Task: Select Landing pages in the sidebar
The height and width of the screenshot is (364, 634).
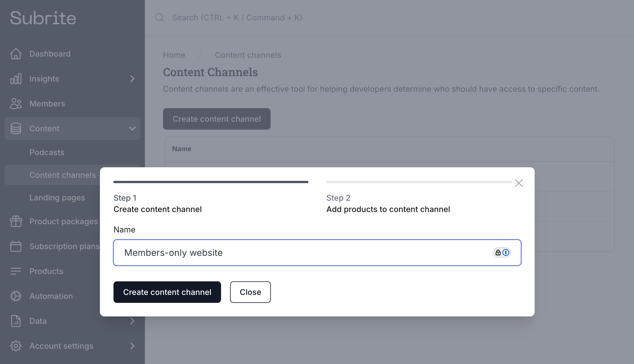Action: click(x=57, y=197)
